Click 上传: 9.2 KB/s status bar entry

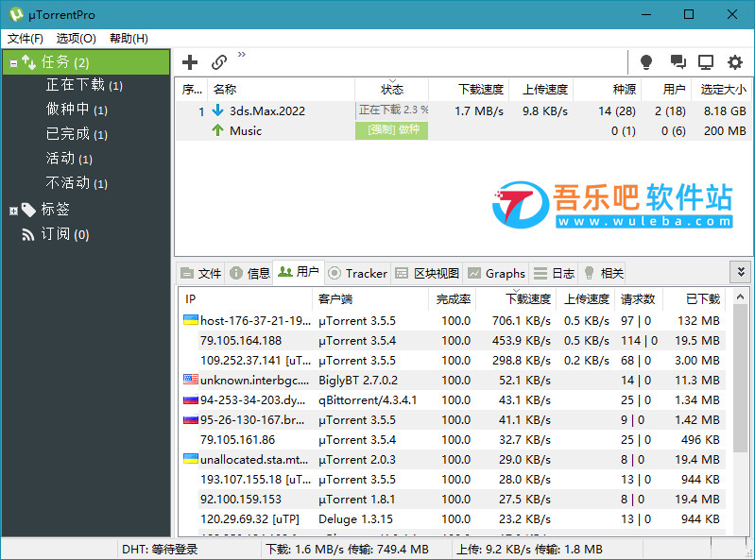[x=529, y=550]
